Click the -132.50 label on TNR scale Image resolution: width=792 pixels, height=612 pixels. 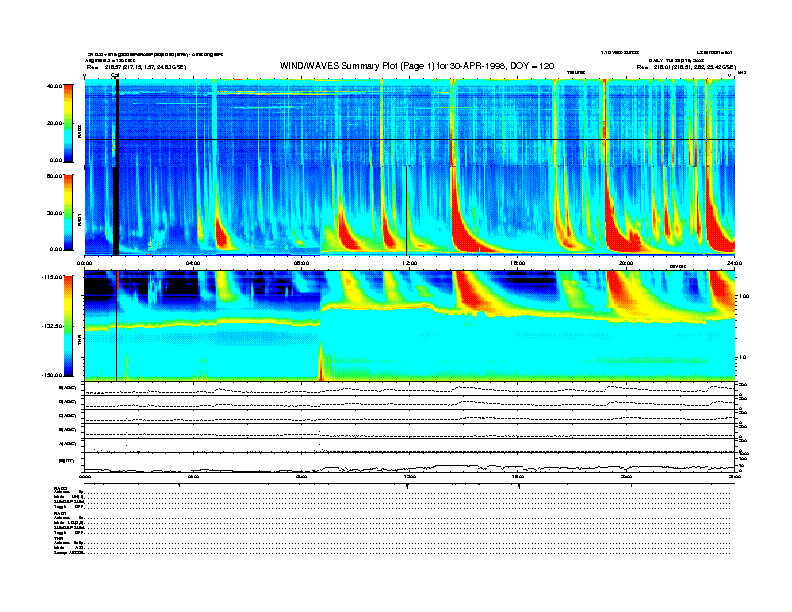(52, 326)
